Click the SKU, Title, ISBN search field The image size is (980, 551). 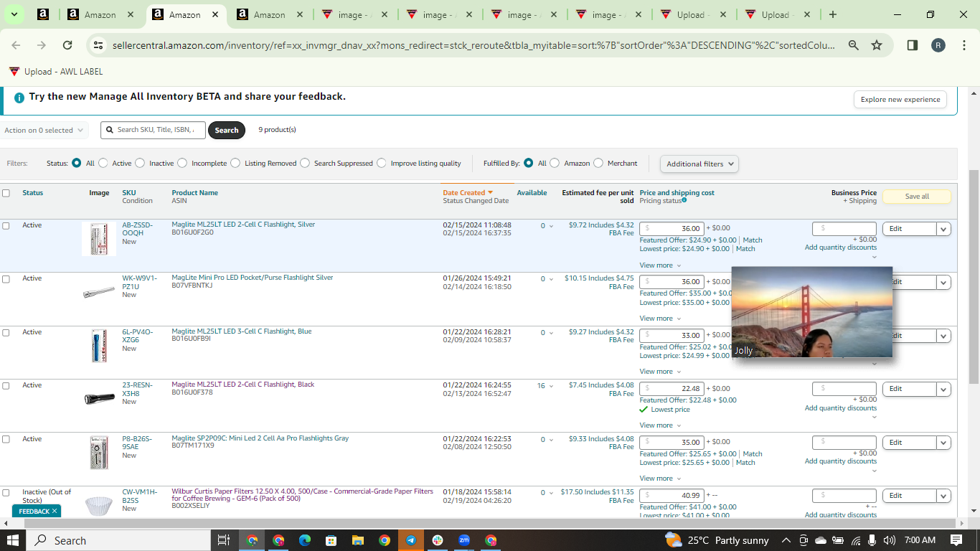pos(153,130)
